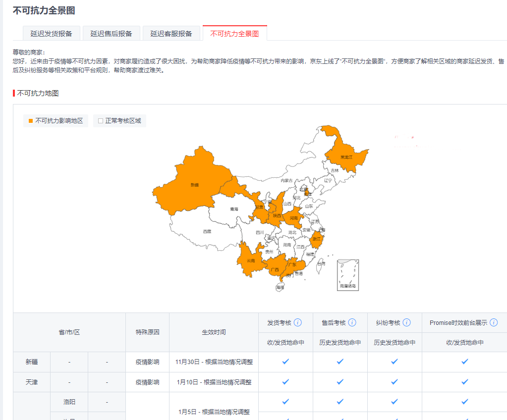
Task: Click 新疆 row checkmark under 发货考核
Action: pyautogui.click(x=285, y=362)
